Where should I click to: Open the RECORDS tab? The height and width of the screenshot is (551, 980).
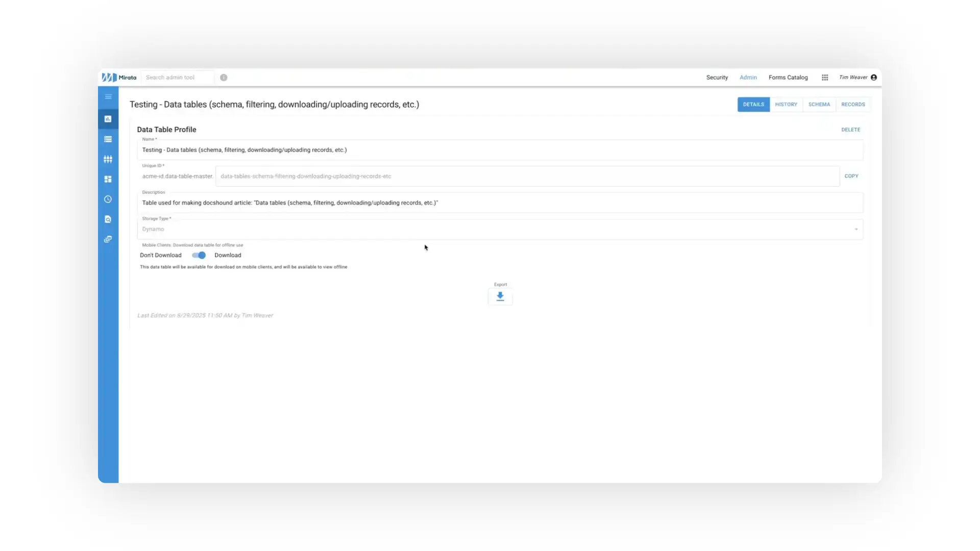(853, 104)
